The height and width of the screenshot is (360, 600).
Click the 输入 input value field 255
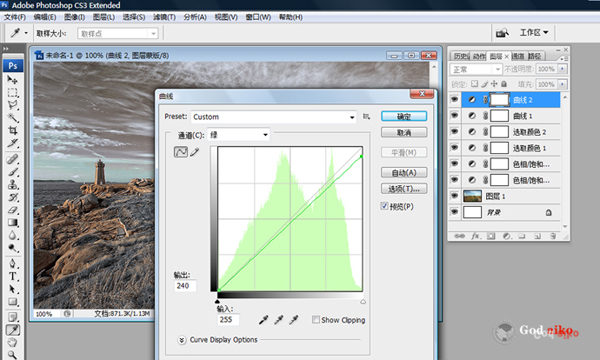(x=228, y=319)
